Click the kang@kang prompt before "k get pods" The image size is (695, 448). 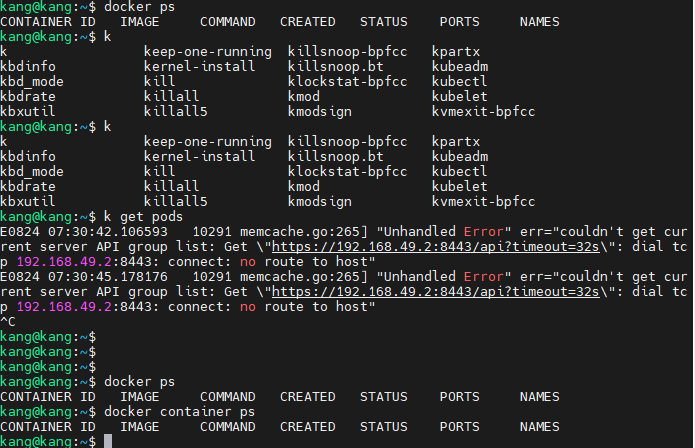(48, 217)
